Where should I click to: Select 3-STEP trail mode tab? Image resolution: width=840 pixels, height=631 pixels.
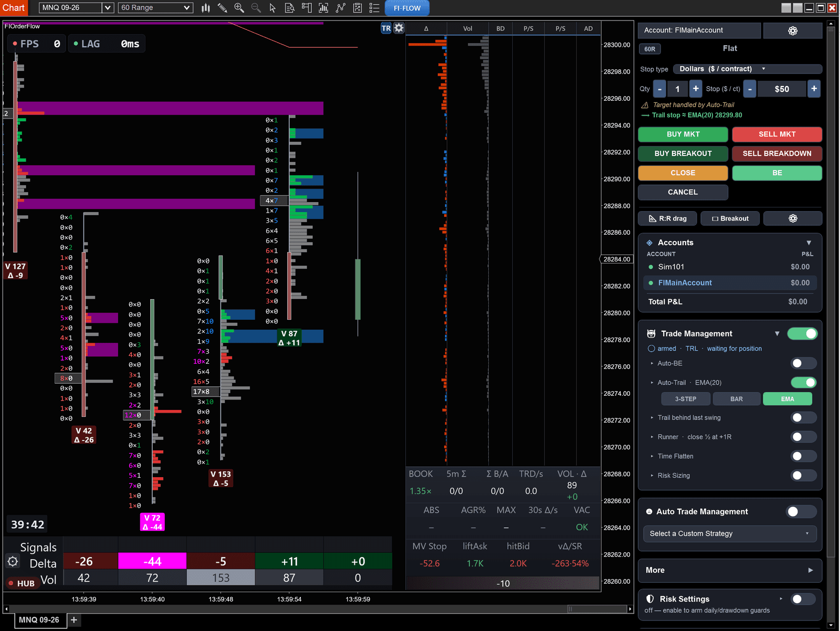tap(686, 399)
